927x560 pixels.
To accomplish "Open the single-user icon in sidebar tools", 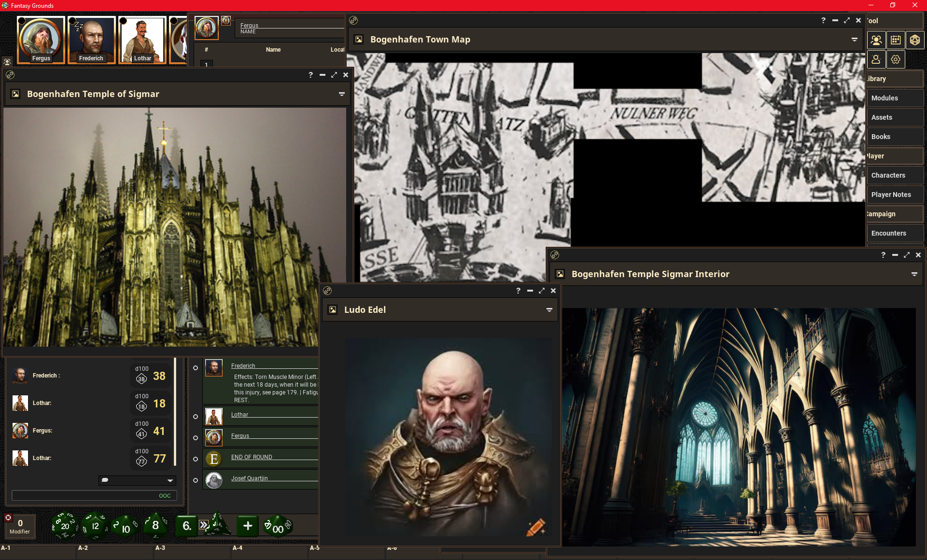I will tap(876, 59).
